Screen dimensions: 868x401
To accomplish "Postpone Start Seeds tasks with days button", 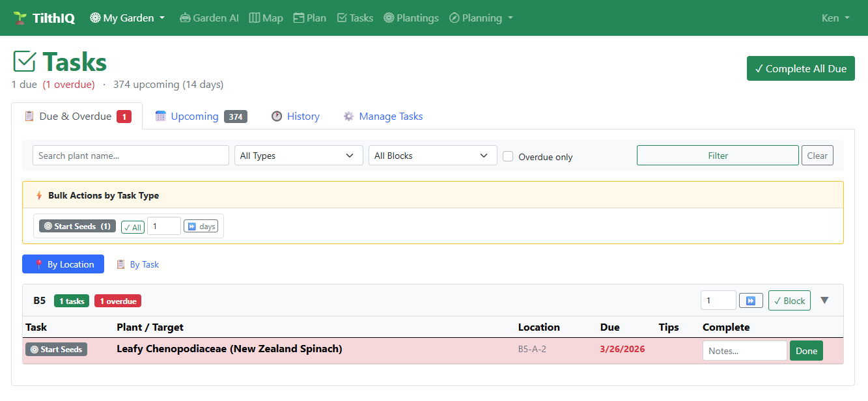I will (x=201, y=227).
